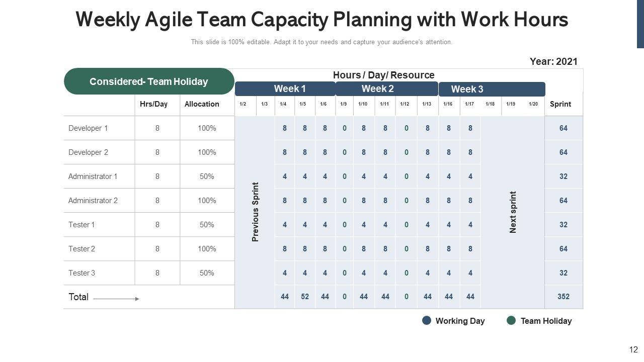The image size is (644, 362).
Task: Click the arrow next to Total
Action: pos(116,299)
